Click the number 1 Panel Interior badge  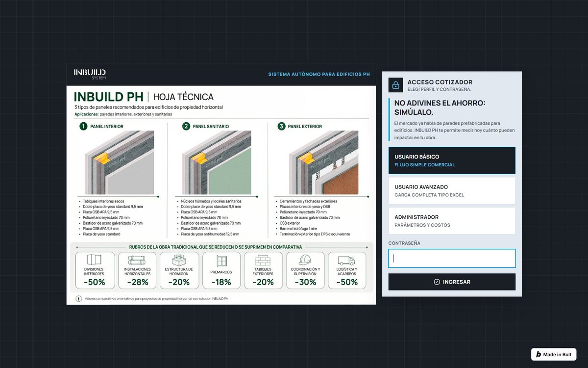click(x=83, y=126)
